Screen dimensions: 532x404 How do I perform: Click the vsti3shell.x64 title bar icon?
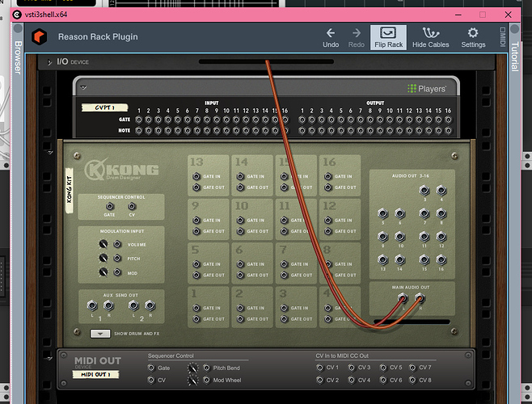[17, 15]
